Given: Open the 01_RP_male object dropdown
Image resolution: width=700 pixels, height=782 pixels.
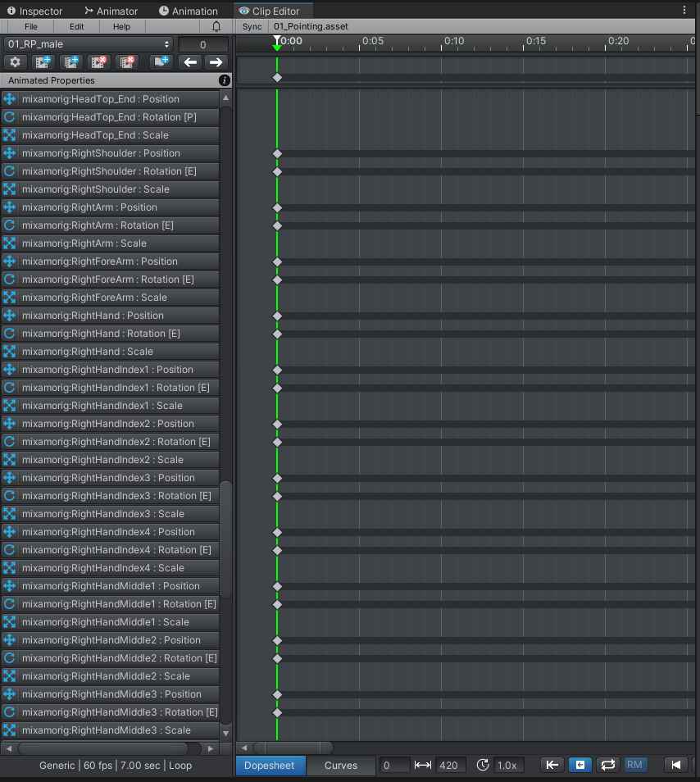Looking at the screenshot, I should pos(89,44).
